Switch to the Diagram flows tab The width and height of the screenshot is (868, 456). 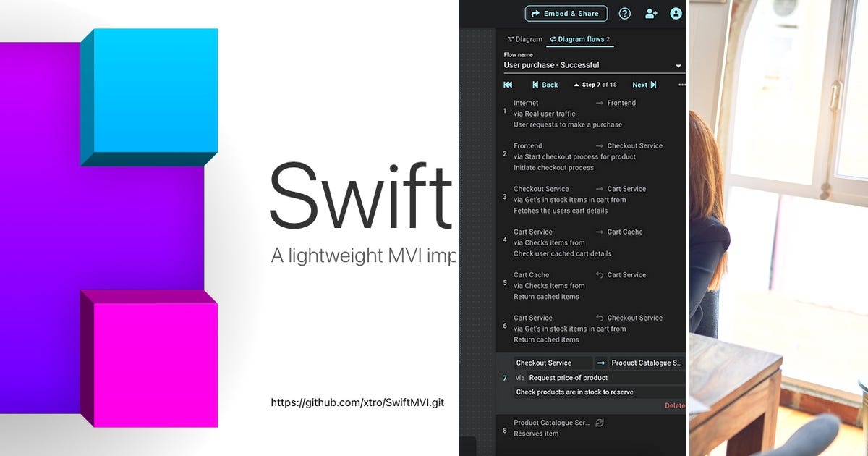click(x=580, y=39)
